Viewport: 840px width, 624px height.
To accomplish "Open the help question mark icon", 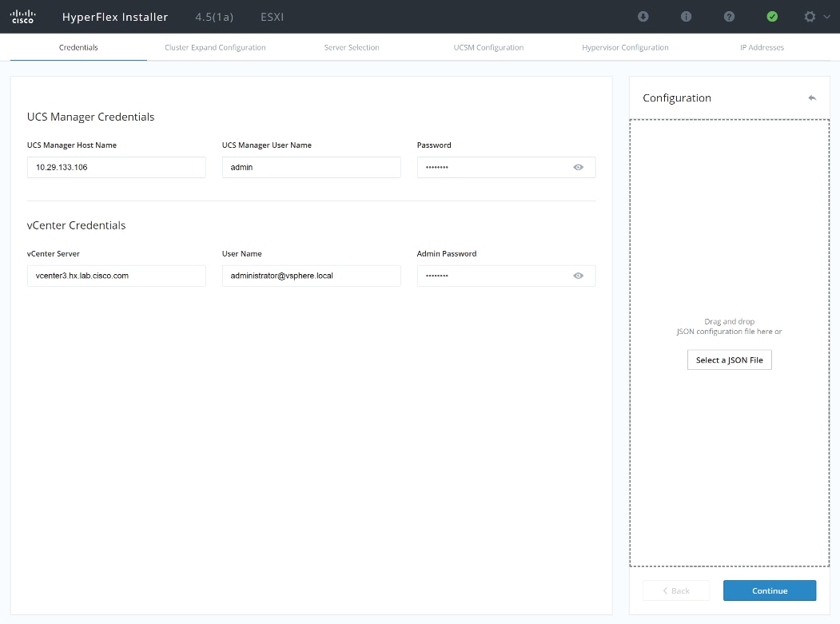I will 729,17.
